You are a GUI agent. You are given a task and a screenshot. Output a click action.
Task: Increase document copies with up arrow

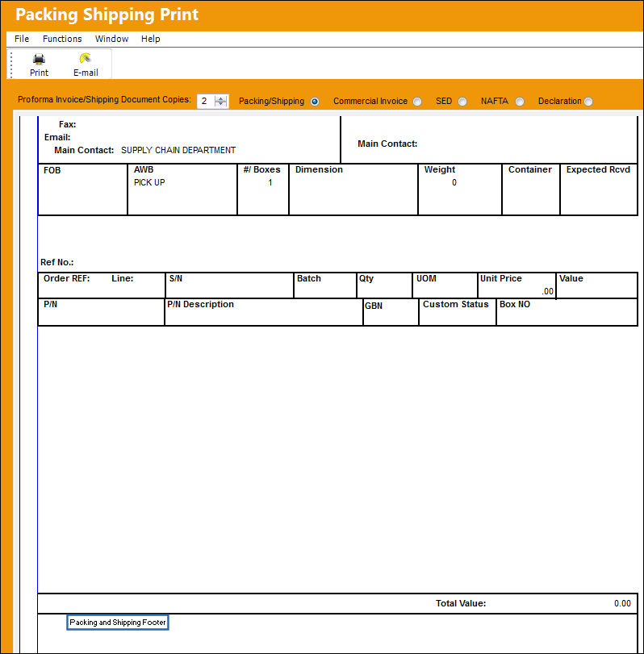[x=221, y=98]
